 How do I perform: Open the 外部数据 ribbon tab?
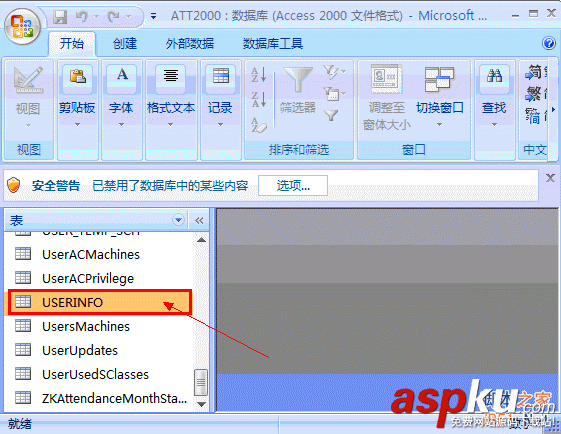[x=189, y=44]
